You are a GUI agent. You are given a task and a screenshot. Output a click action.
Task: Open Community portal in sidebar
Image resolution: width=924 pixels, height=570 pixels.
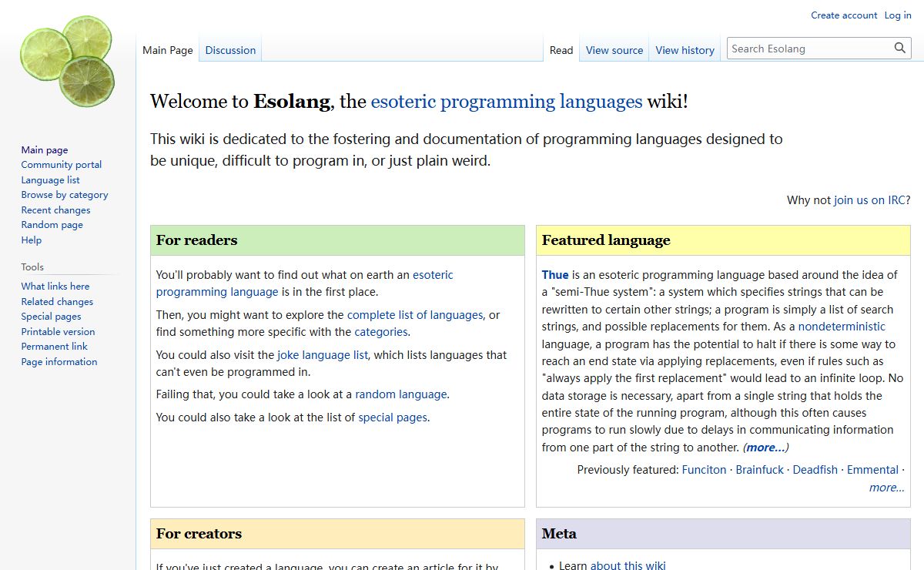coord(62,165)
